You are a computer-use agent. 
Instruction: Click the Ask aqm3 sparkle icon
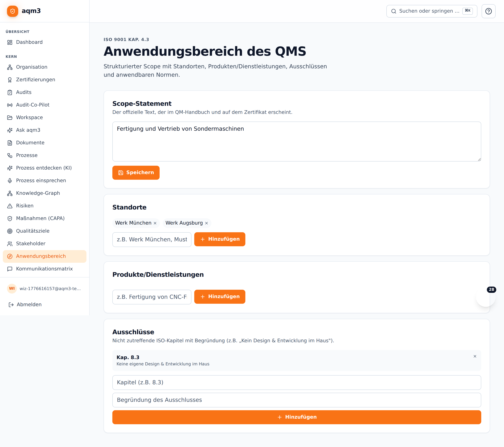[10, 130]
